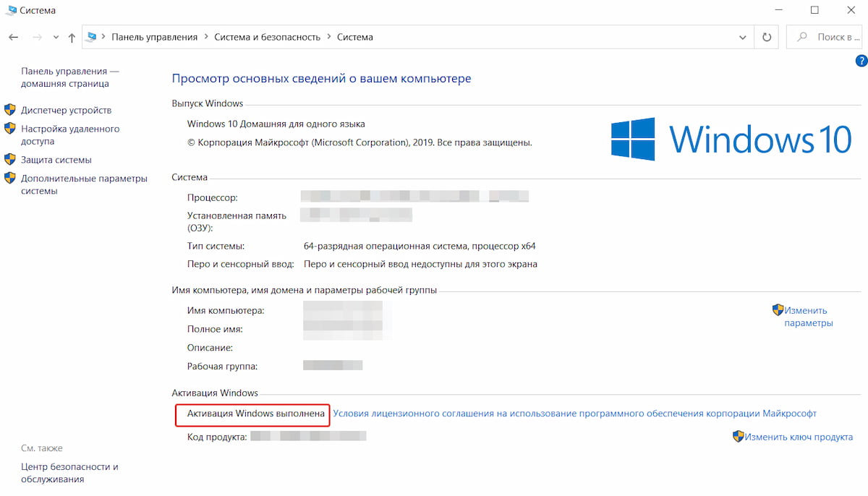Click the Перо и сенсорный ввод недоступны value
This screenshot has width=868, height=496.
coord(420,264)
